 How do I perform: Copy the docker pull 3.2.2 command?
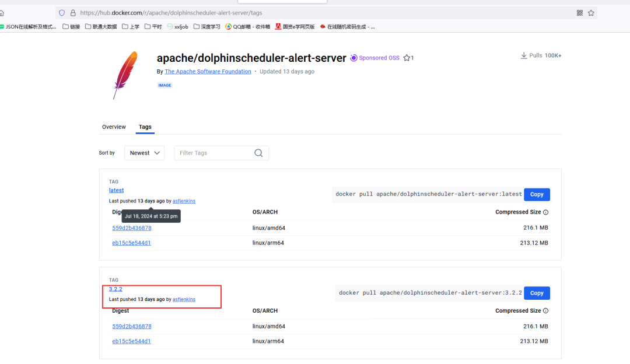tap(537, 293)
